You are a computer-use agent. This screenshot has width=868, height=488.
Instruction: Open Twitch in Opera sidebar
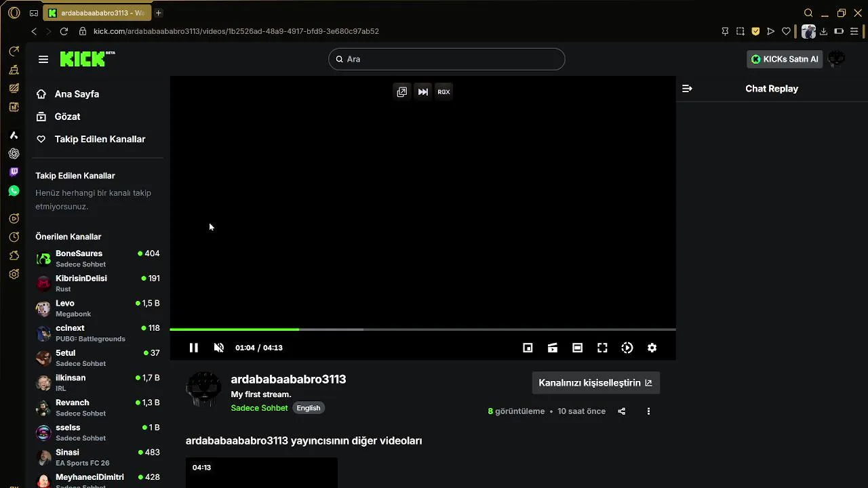pyautogui.click(x=14, y=172)
